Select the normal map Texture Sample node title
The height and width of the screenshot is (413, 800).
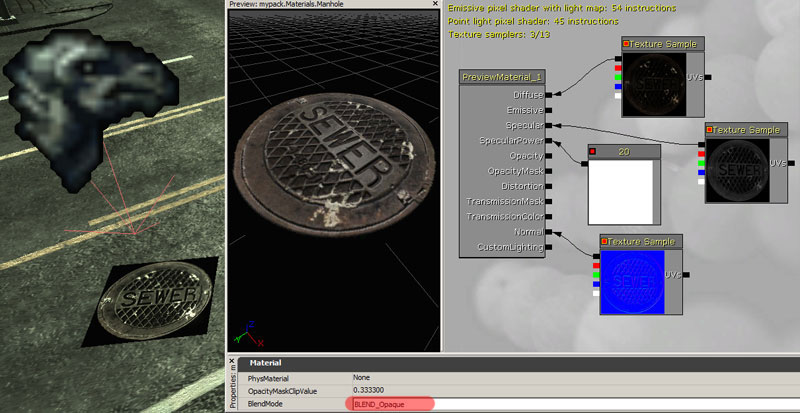click(641, 241)
